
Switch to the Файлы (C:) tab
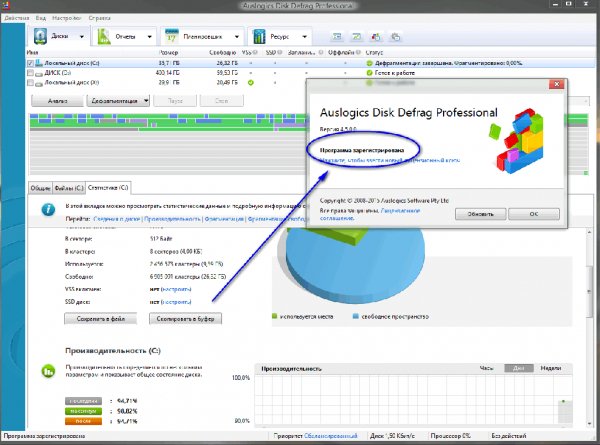[69, 188]
